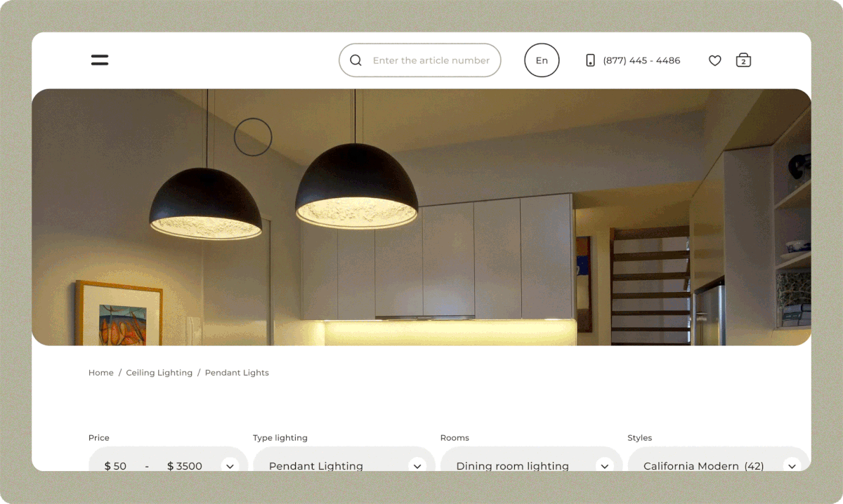Image resolution: width=843 pixels, height=504 pixels.
Task: Go to Home breadcrumb
Action: (x=101, y=373)
